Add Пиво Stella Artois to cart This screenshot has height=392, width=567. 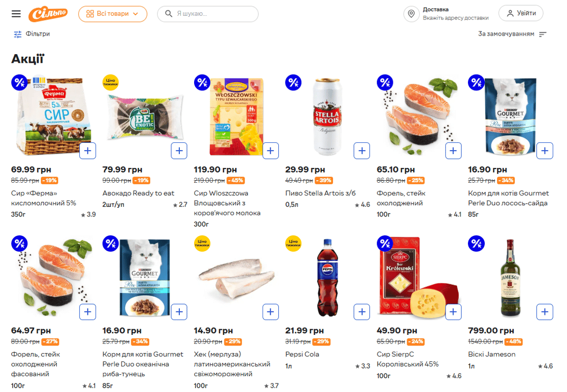point(362,151)
